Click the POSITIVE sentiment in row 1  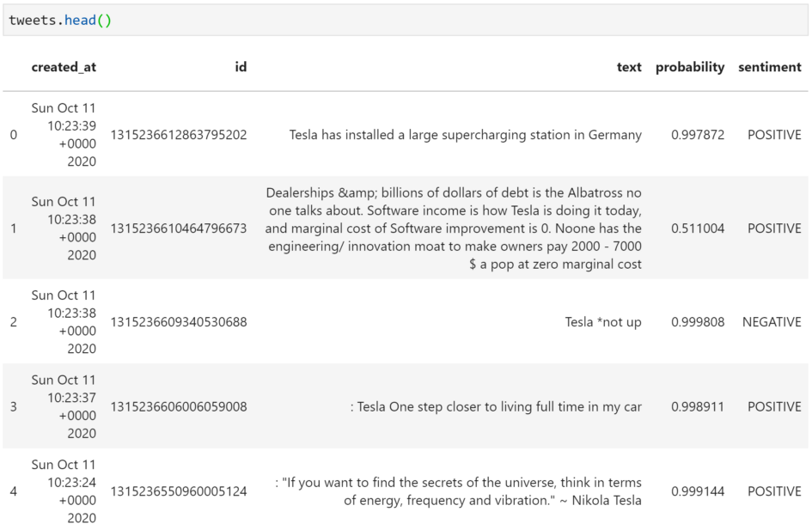[x=774, y=228]
